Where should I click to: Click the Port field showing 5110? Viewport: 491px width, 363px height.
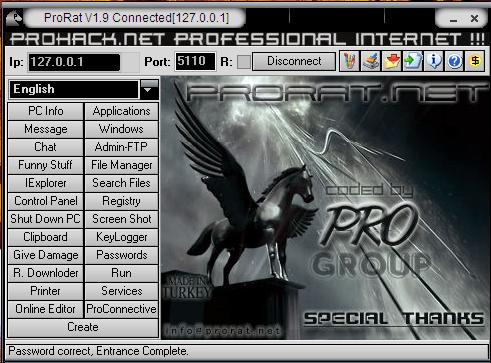coord(195,61)
